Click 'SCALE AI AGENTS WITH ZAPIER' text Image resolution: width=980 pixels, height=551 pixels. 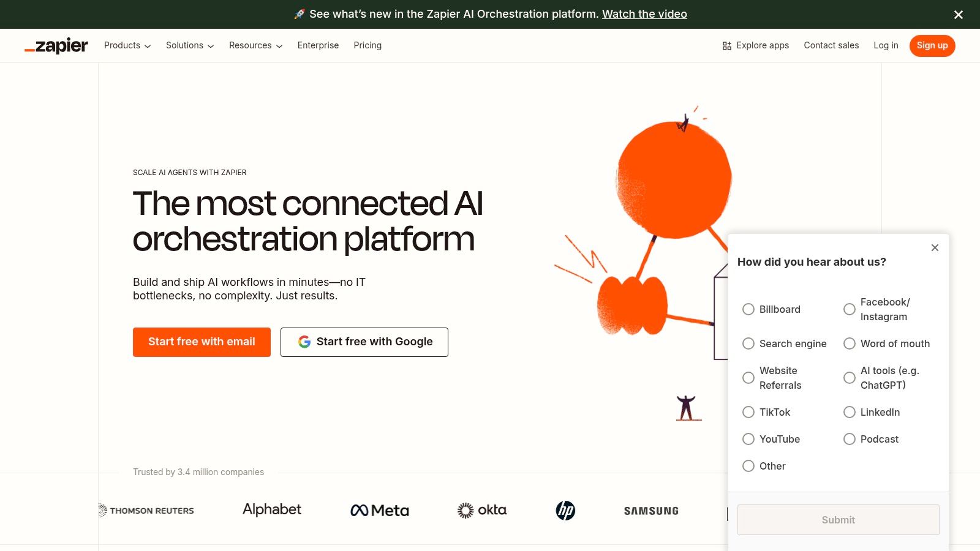(x=190, y=173)
